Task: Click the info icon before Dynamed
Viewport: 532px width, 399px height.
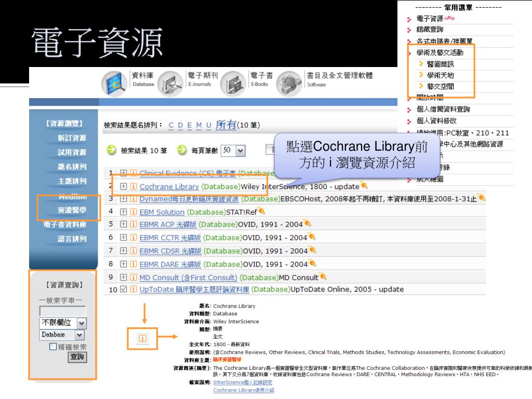Action: [134, 198]
